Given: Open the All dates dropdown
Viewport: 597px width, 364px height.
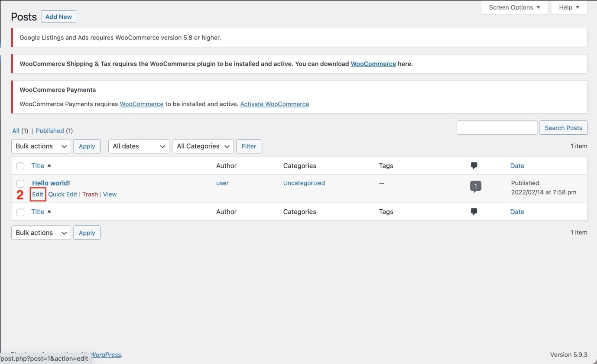Looking at the screenshot, I should (x=139, y=146).
